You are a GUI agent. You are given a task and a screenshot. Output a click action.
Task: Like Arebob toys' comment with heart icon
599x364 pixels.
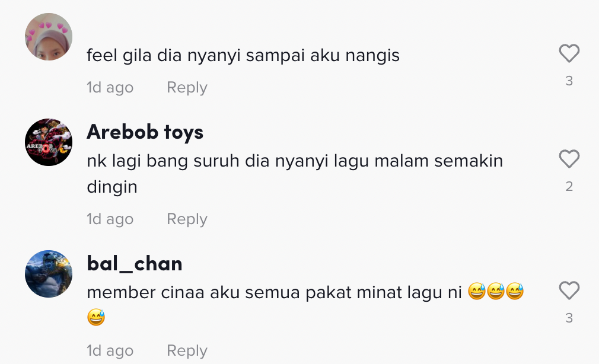569,159
